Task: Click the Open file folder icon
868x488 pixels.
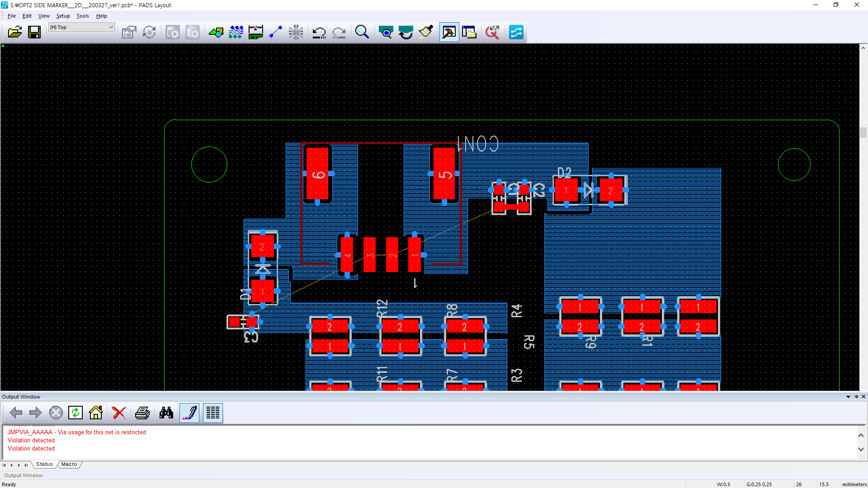Action: 14,32
